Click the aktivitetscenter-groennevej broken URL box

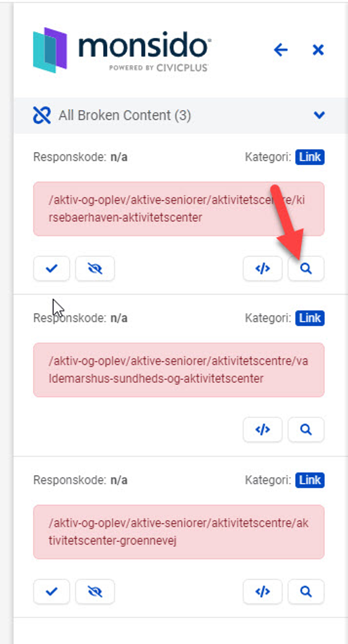point(179,532)
